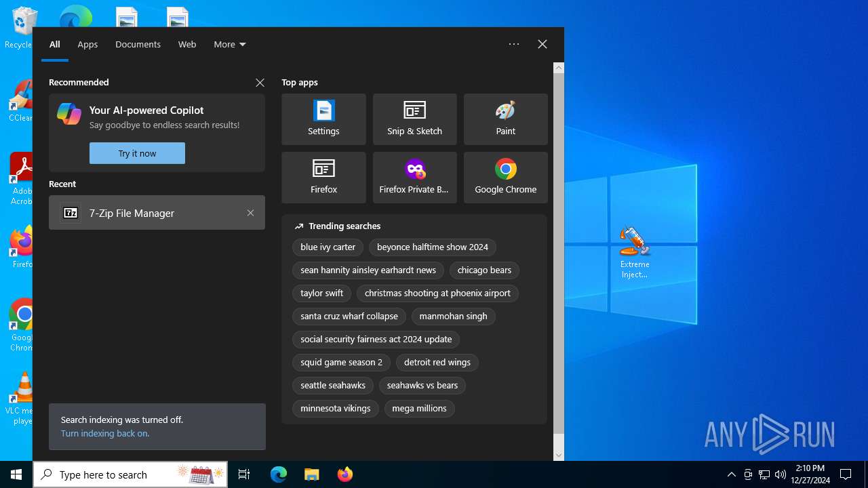Search trending 'mega millions'
This screenshot has width=868, height=488.
420,409
